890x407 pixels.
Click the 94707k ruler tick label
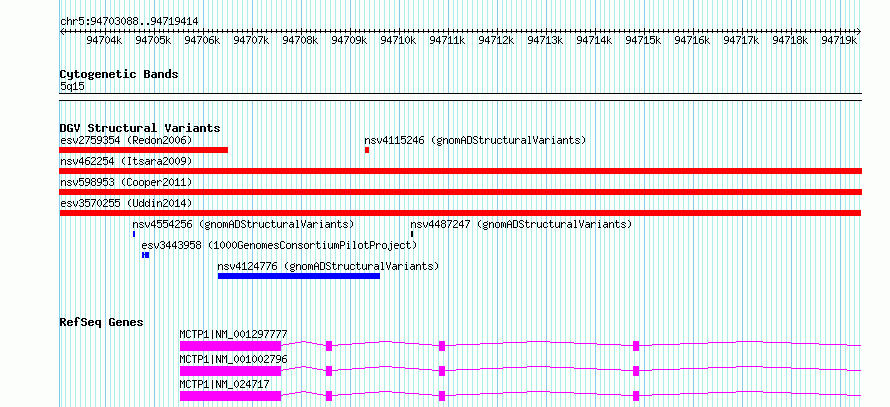pos(251,40)
